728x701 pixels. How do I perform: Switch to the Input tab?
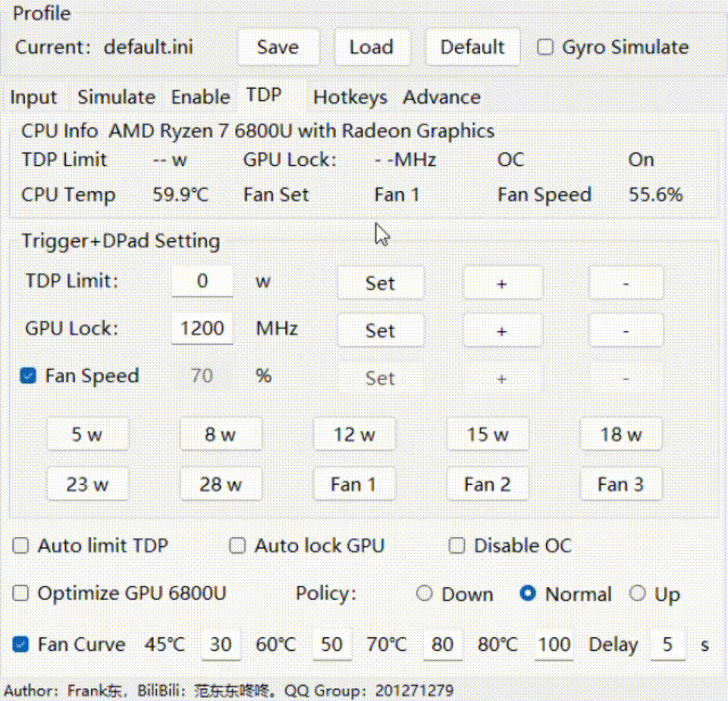click(x=33, y=97)
